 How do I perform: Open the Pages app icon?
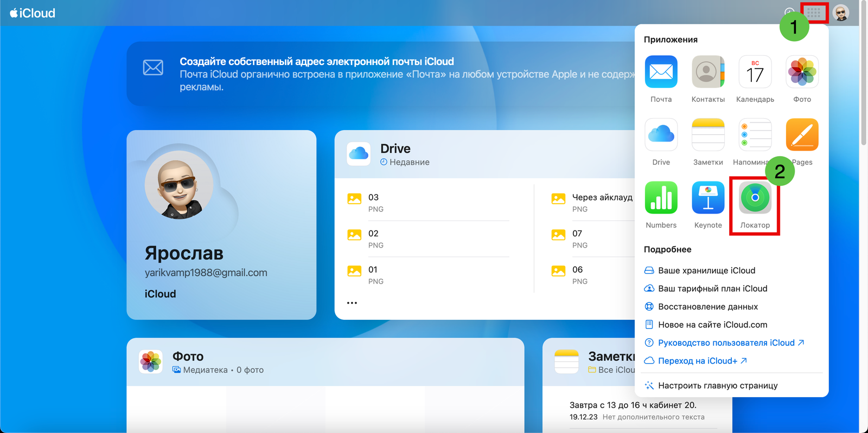(x=802, y=134)
